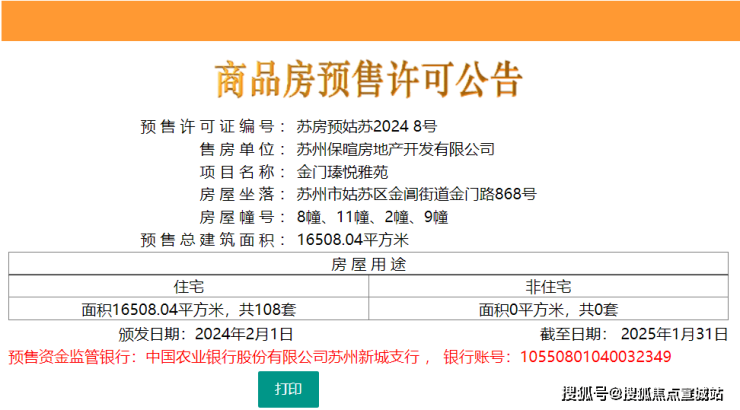Click cell 面积16508.04平方米，共108套
Screen dimensions: 740x410
point(188,309)
